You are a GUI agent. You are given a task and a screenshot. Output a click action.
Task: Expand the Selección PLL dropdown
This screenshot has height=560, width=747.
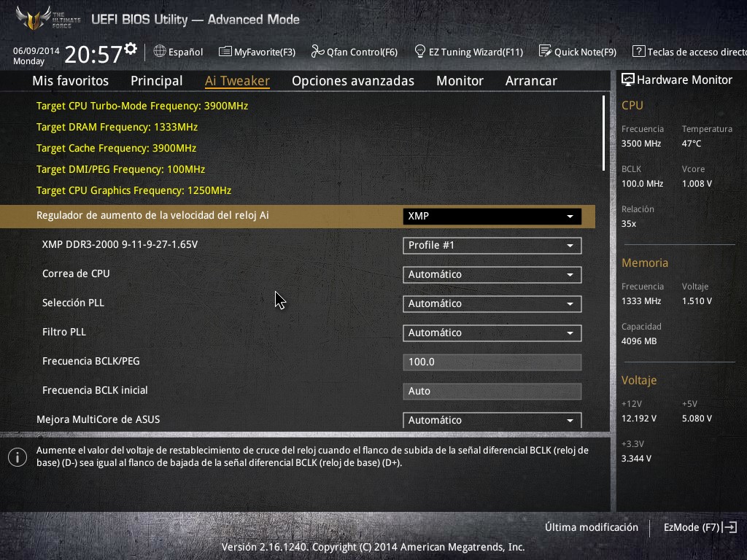tap(492, 304)
